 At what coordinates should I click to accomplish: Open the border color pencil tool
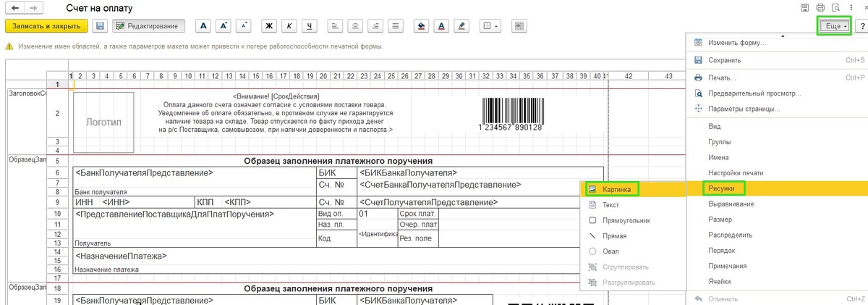tap(462, 25)
